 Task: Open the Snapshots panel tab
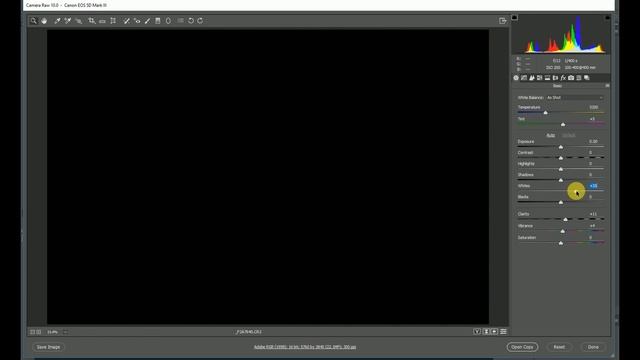tap(587, 78)
